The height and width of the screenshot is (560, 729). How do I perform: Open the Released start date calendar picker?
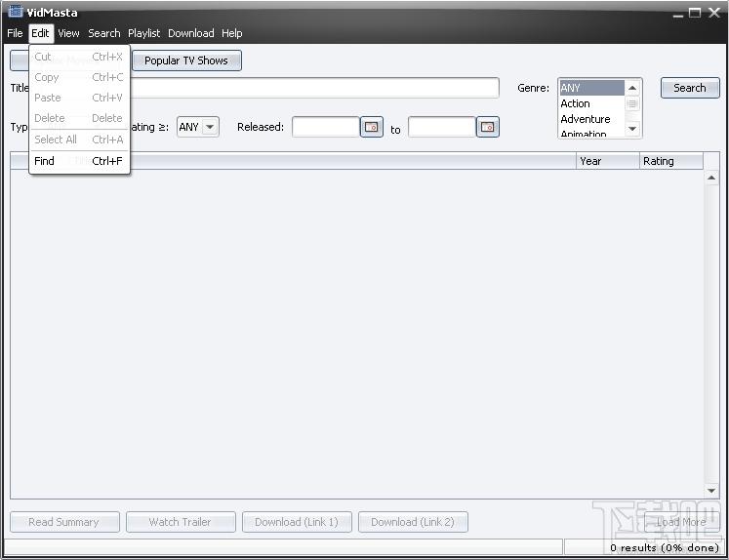372,127
